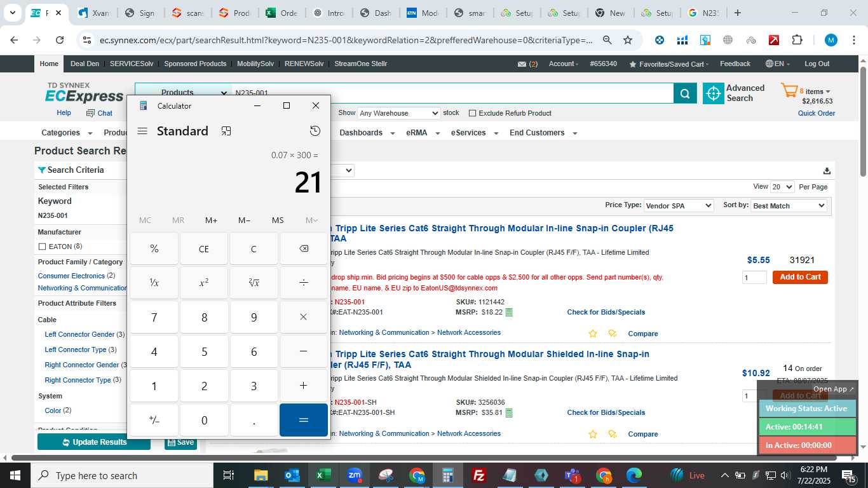Open Outlook from the taskbar

(292, 475)
